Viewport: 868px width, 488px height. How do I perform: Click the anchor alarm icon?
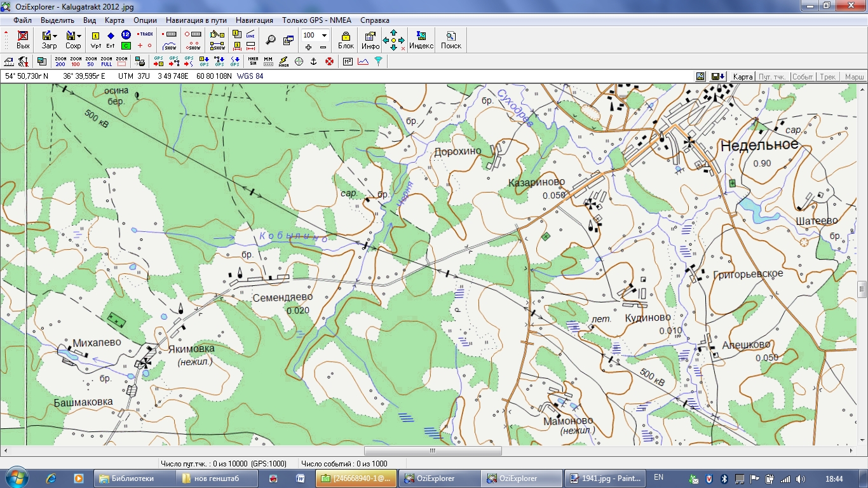tap(313, 62)
